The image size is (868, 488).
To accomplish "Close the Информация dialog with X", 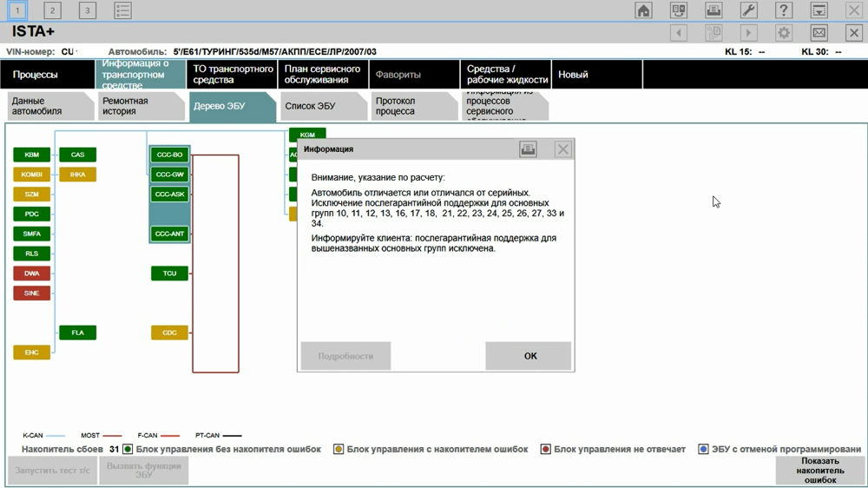I will 563,149.
